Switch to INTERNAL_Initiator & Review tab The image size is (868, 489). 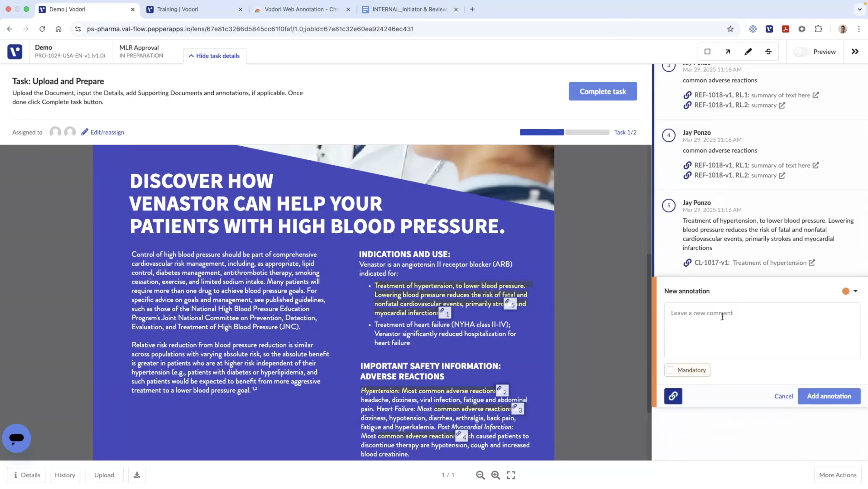(x=410, y=9)
